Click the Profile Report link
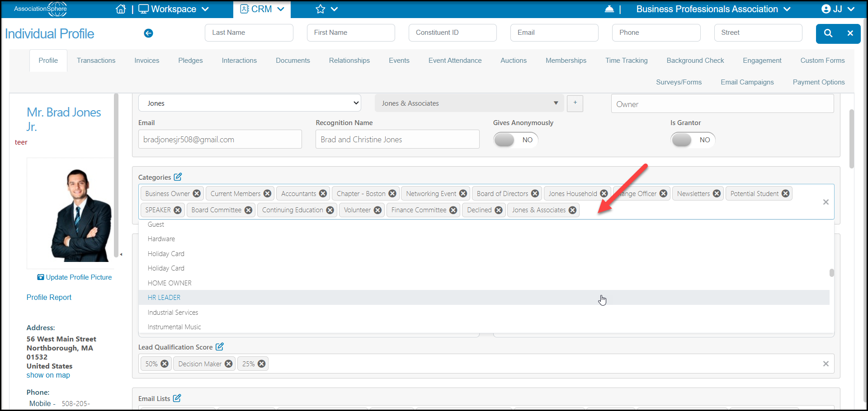The image size is (868, 411). point(49,297)
